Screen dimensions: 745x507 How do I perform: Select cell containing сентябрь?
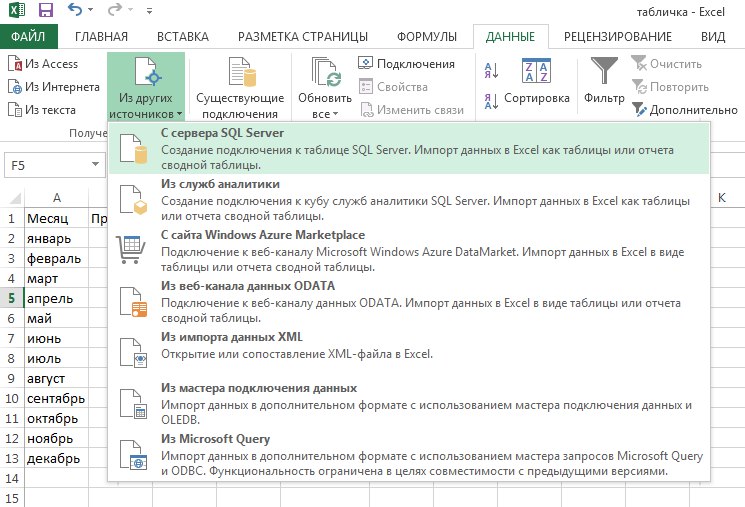click(57, 398)
